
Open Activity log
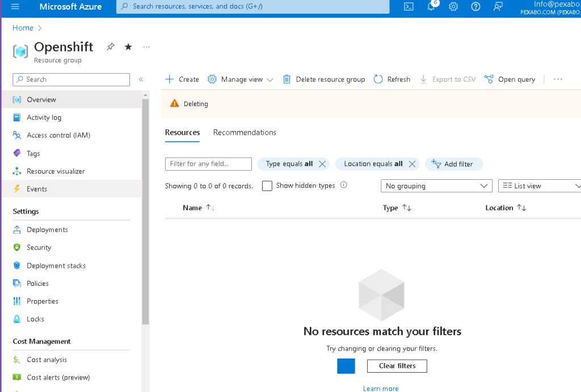coord(71,117)
